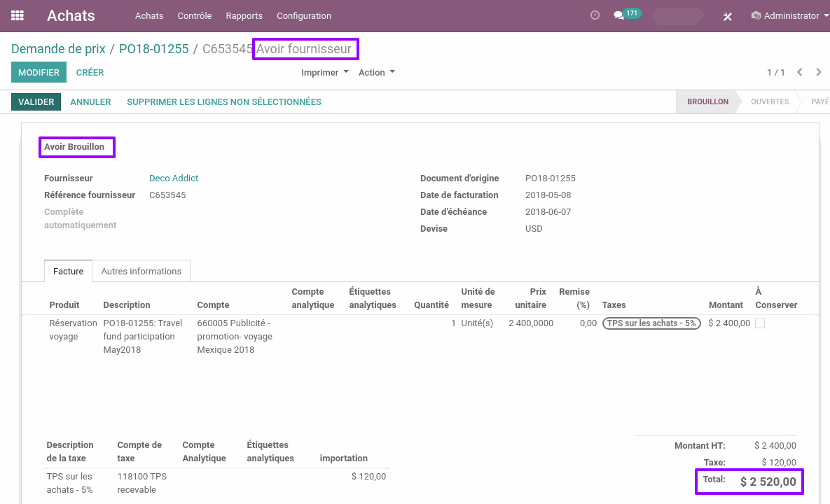Image resolution: width=830 pixels, height=504 pixels.
Task: Navigate to PO18-01255 breadcrumb
Action: click(x=153, y=49)
